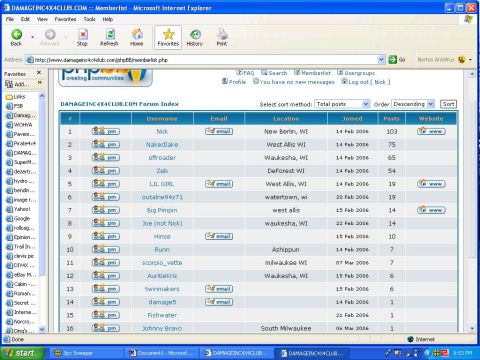Viewport: 480px width, 360px height.
Task: Go to Home via toolbar icon
Action: [x=137, y=37]
